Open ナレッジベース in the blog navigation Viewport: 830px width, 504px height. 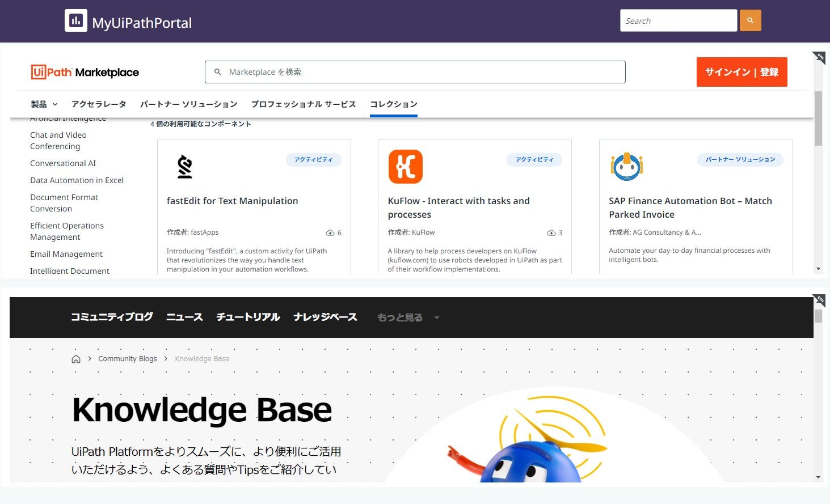(x=325, y=317)
